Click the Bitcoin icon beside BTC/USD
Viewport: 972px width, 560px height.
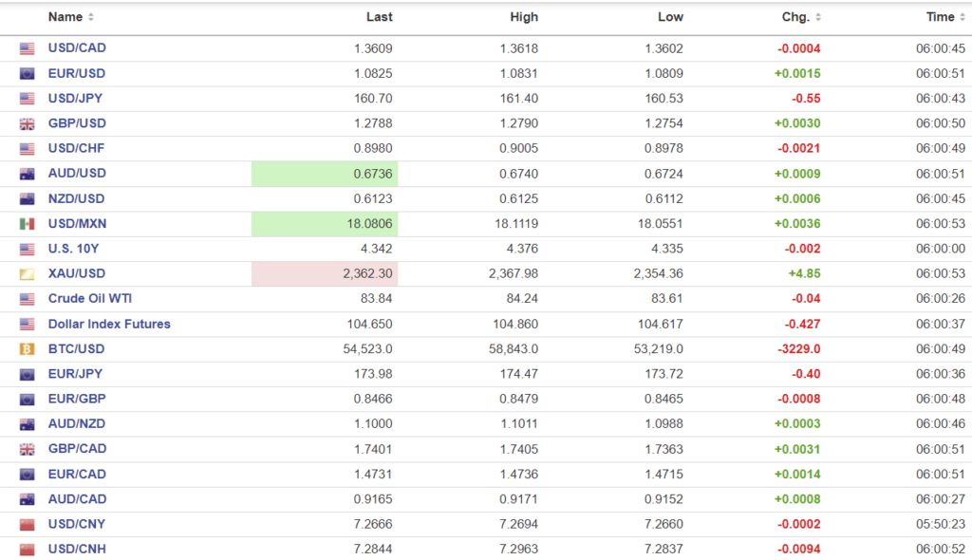(27, 349)
